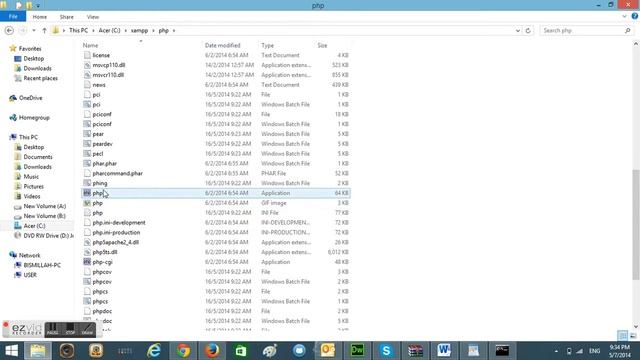Select the php5apache2_4.dll file
The height and width of the screenshot is (360, 640).
116,242
